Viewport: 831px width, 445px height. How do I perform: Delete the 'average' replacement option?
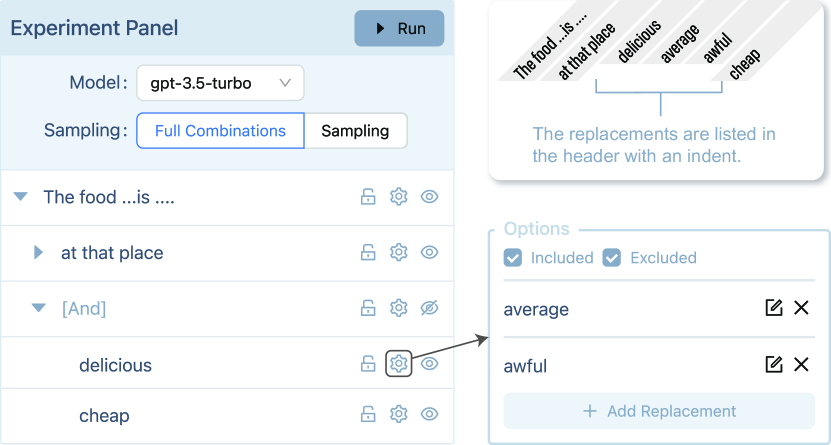(801, 307)
